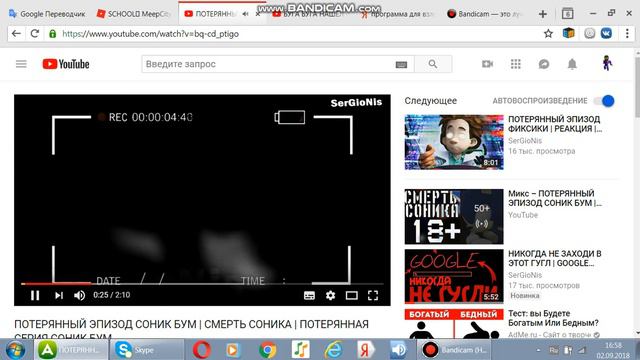640x360 pixels.
Task: Open ПОТЕРЯННЫЙ ЭПИЗОД ФИКСИКИ thumbnail
Action: [454, 142]
